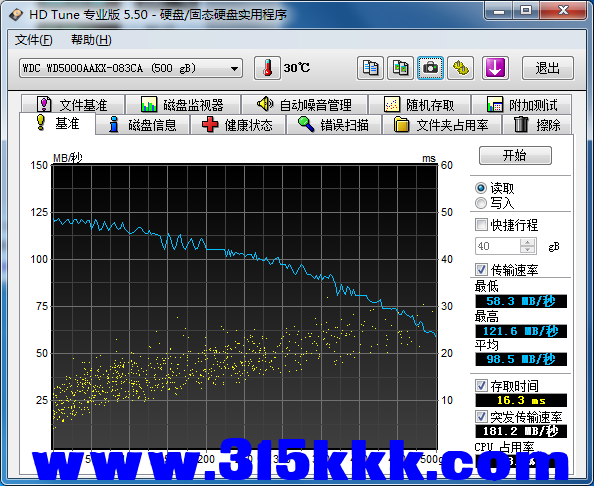Select the 基准 benchmark tab
594x486 pixels.
pyautogui.click(x=57, y=123)
